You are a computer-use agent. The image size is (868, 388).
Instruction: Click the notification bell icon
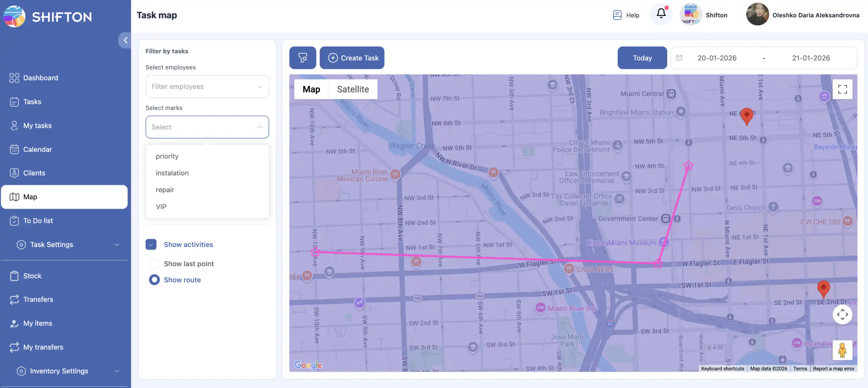click(x=661, y=14)
